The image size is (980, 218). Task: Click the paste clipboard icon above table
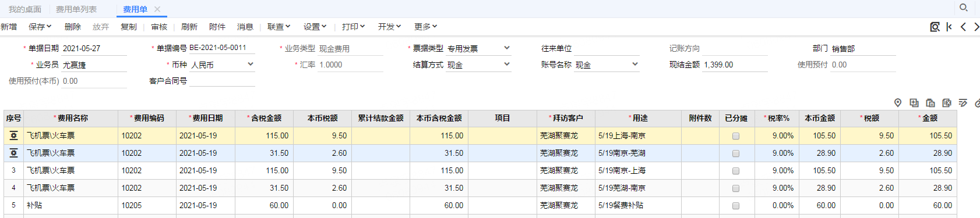tap(930, 103)
